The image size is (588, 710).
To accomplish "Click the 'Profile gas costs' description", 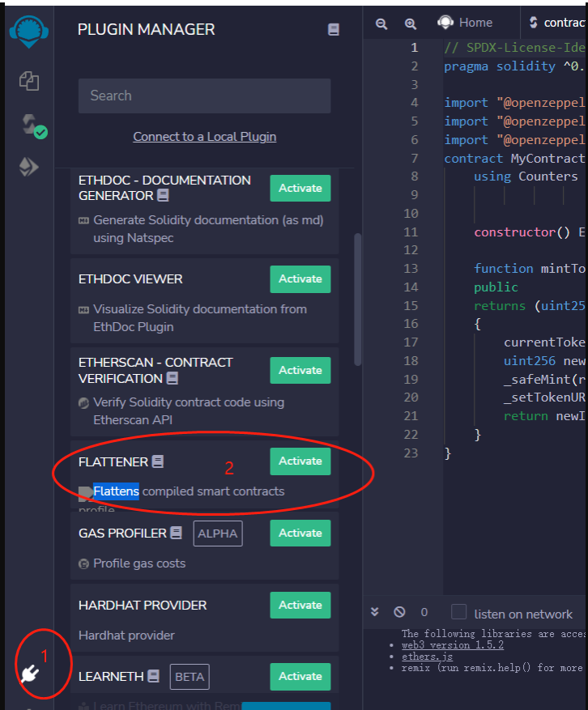I will point(139,563).
